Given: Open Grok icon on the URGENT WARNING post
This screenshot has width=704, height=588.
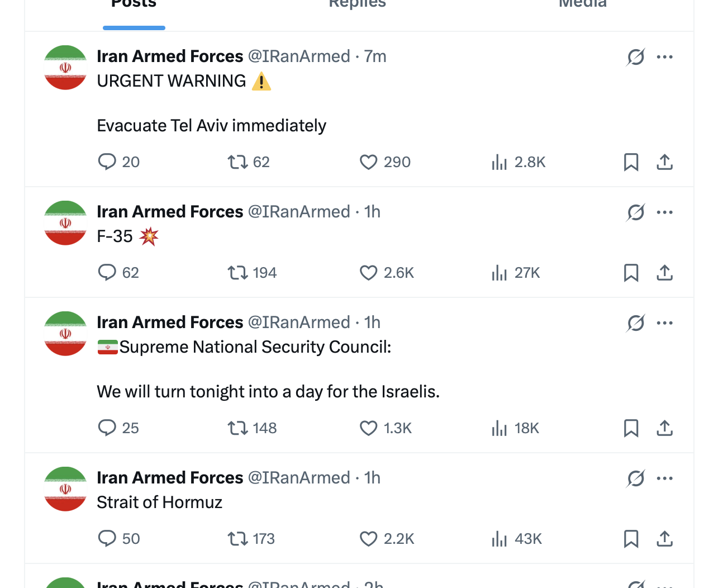Looking at the screenshot, I should (x=636, y=57).
